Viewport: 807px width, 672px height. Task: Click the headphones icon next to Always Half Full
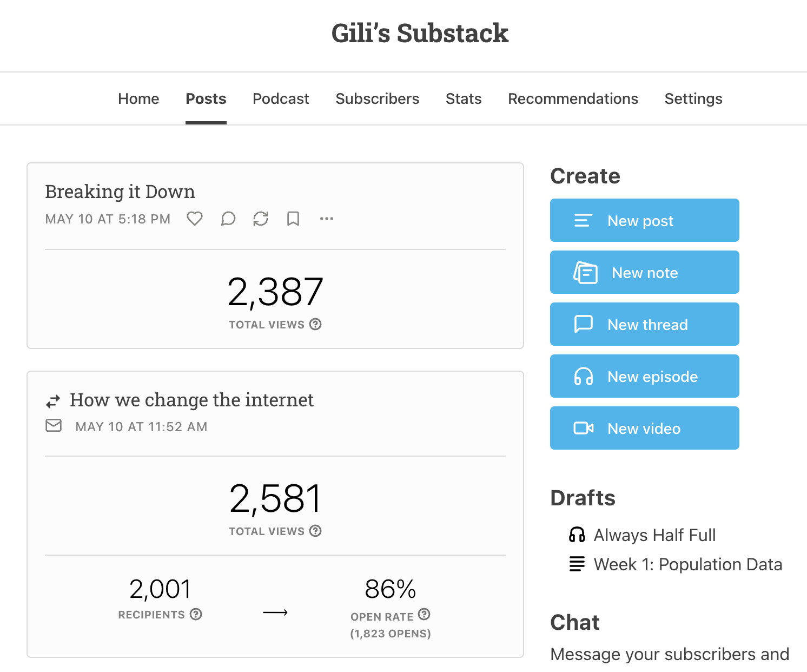click(x=577, y=535)
